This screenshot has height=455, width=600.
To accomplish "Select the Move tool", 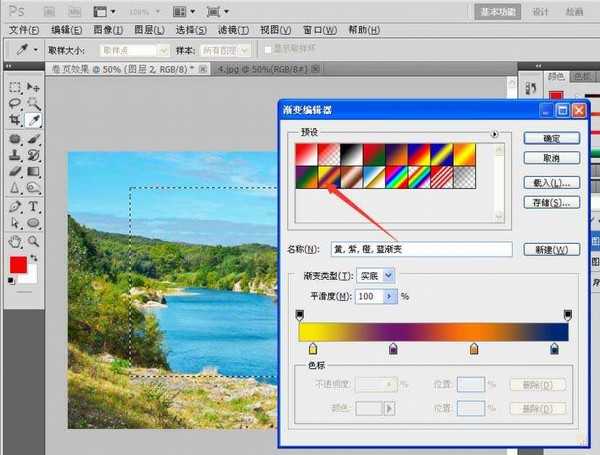I will [33, 87].
